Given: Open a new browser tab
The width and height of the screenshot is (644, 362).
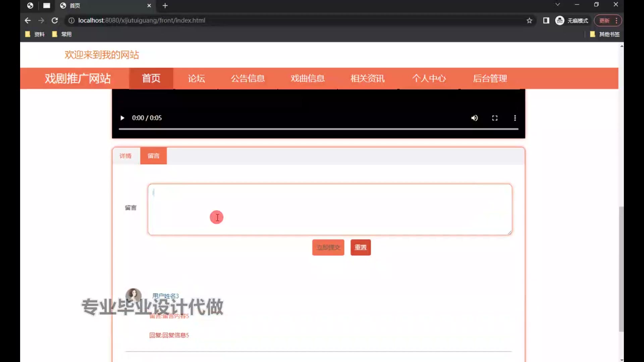Looking at the screenshot, I should click(x=165, y=6).
